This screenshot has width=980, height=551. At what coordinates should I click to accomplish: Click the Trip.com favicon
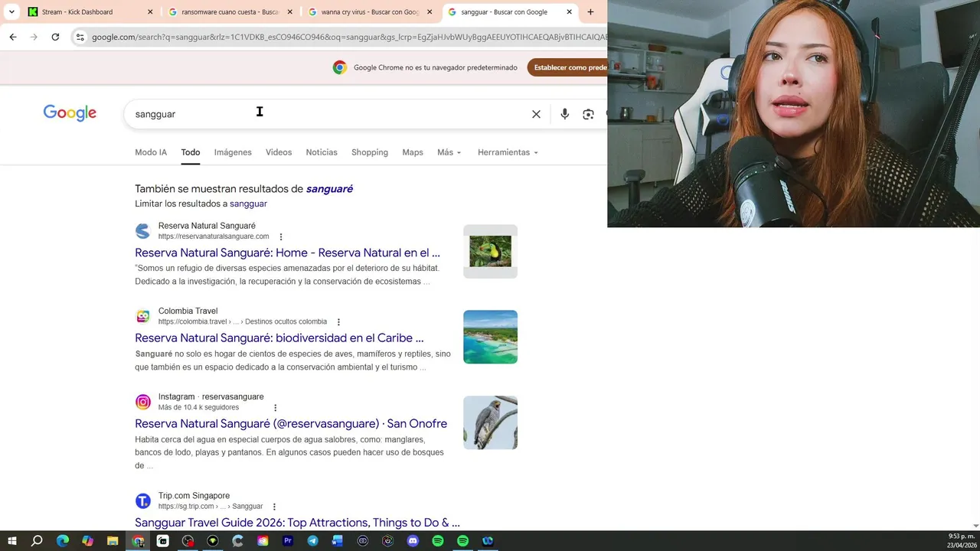tap(142, 500)
